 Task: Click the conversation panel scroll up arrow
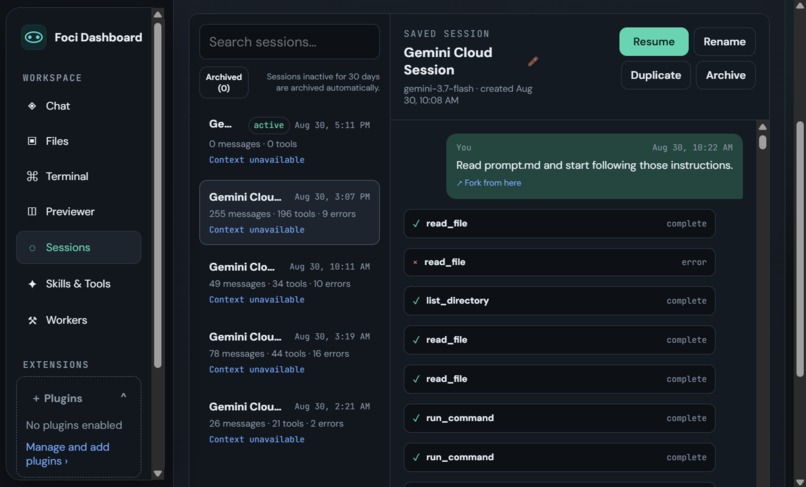(762, 127)
